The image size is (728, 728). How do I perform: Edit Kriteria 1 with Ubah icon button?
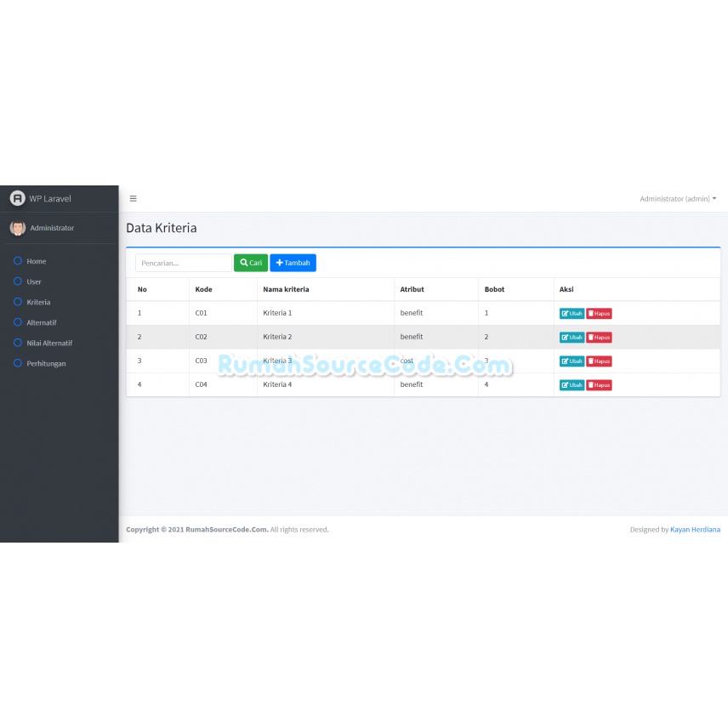pyautogui.click(x=572, y=313)
